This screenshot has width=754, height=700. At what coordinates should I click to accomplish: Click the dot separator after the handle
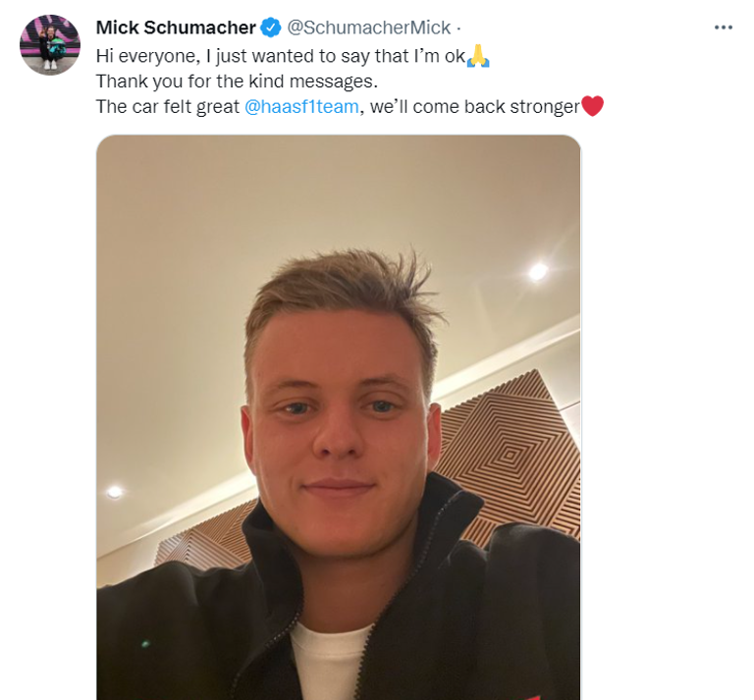tap(458, 28)
